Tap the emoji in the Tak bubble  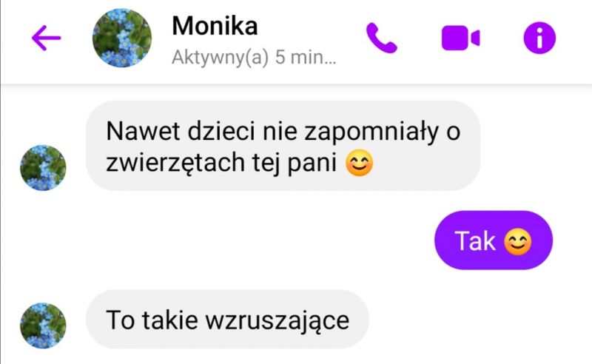517,241
